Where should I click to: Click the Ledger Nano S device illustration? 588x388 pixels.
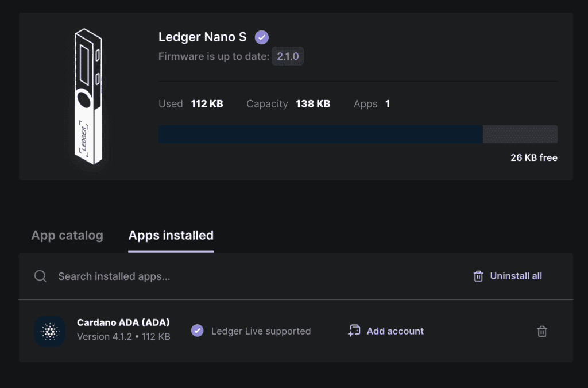[x=89, y=98]
